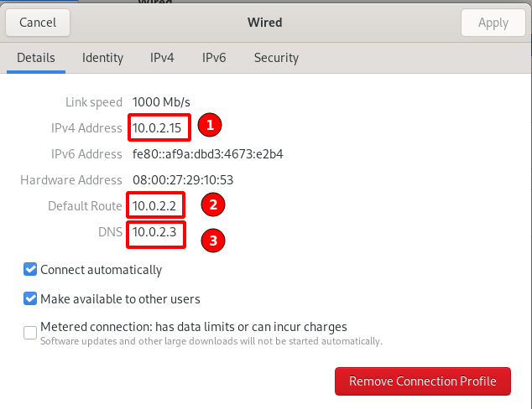532x409 pixels.
Task: Click the hardware address 08:00:27:29:10:53
Action: tap(183, 180)
